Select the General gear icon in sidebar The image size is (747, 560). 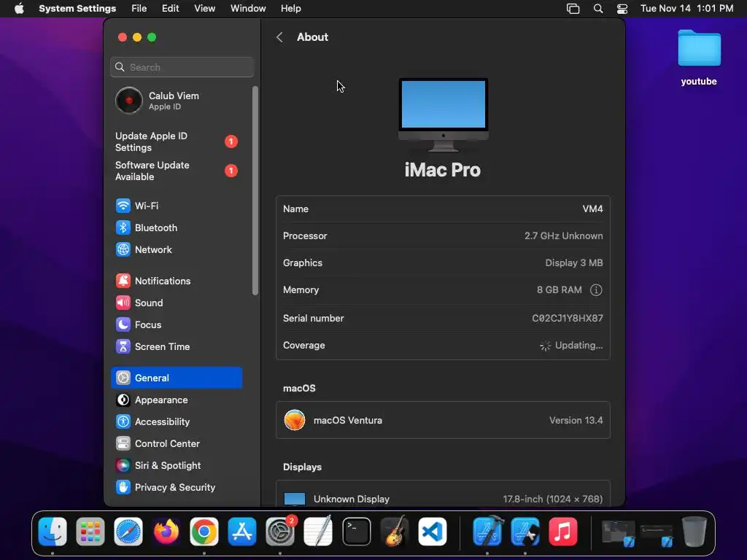click(x=123, y=378)
